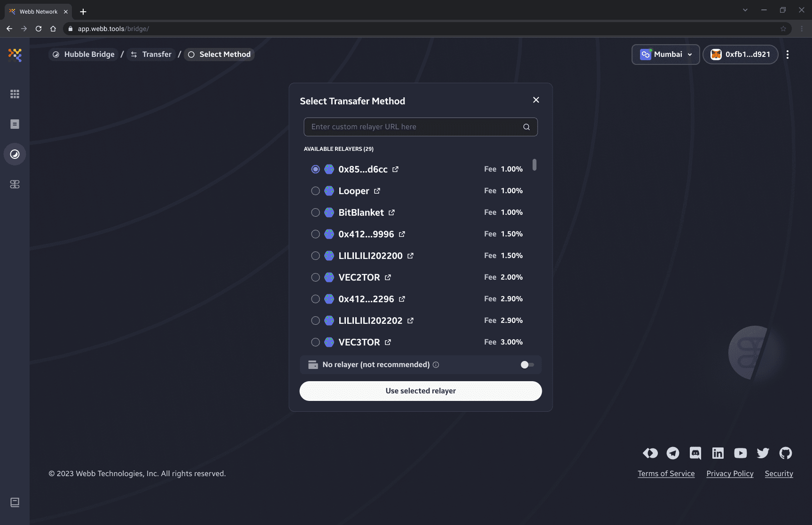Open a new browser tab
This screenshot has height=525, width=812.
point(83,12)
